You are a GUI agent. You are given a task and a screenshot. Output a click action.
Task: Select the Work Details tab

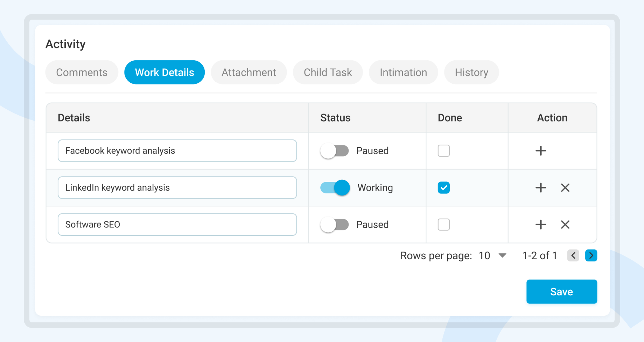(164, 72)
